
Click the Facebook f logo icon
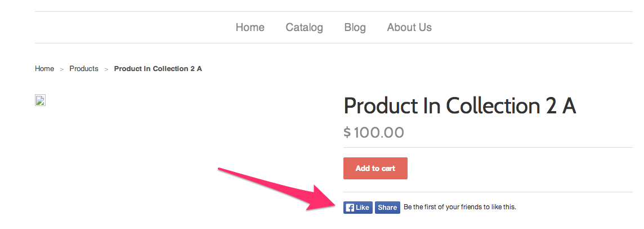[350, 208]
